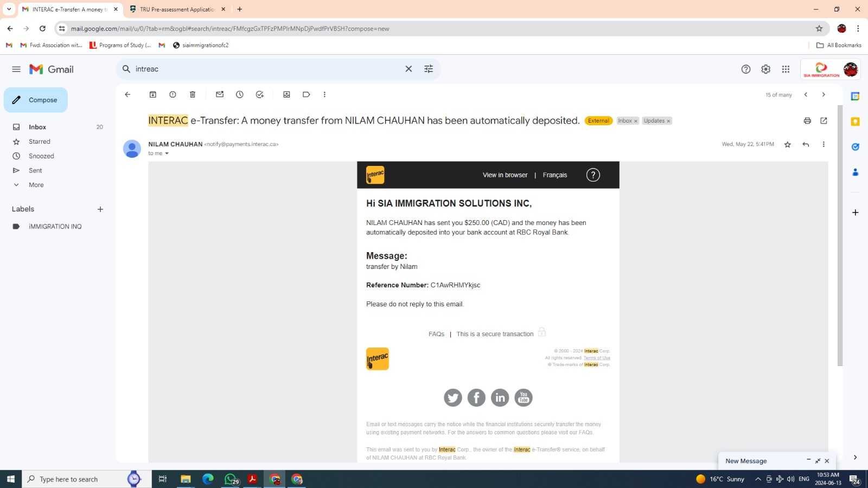Click the Compose button
868x488 pixels.
(36, 100)
